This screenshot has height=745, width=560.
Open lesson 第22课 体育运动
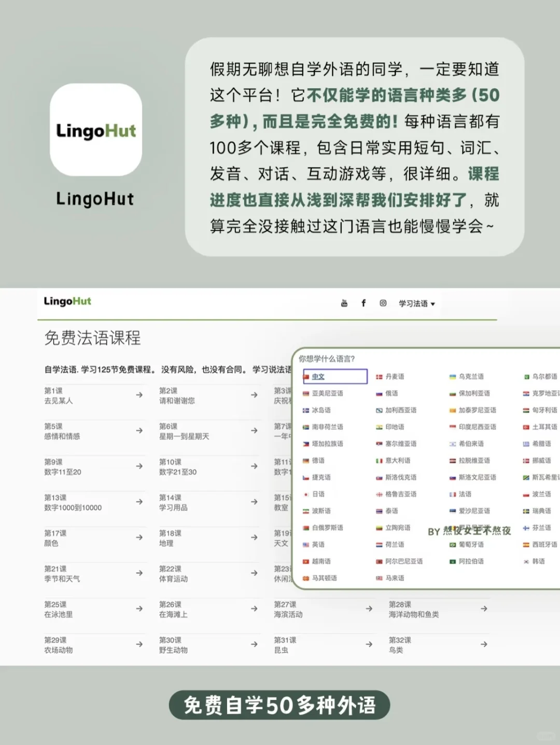coord(207,574)
